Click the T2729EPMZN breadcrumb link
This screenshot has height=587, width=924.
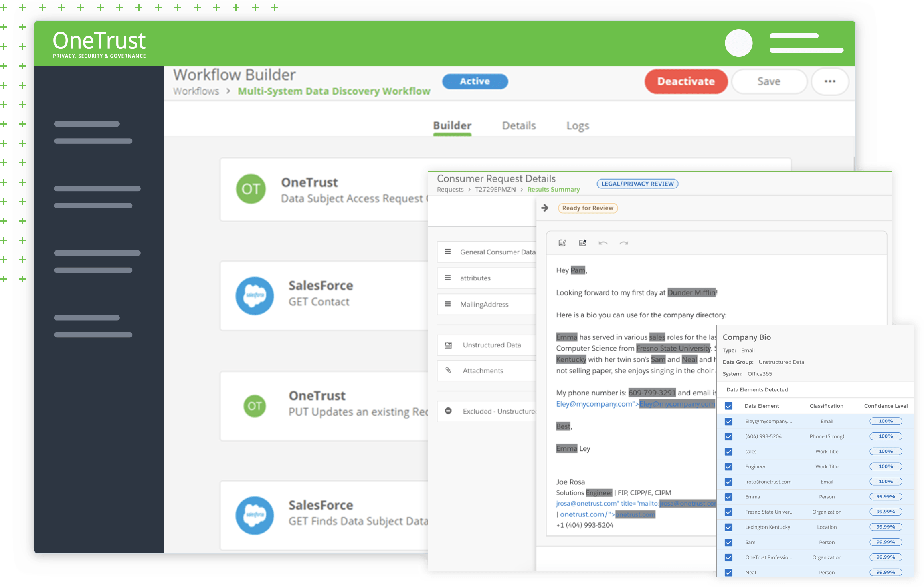point(495,189)
